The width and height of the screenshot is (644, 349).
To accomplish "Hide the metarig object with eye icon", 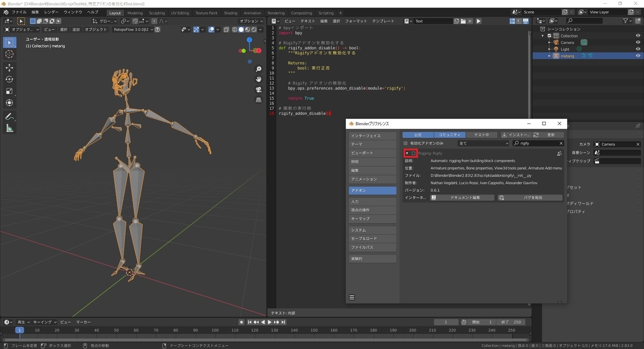I will [x=638, y=56].
